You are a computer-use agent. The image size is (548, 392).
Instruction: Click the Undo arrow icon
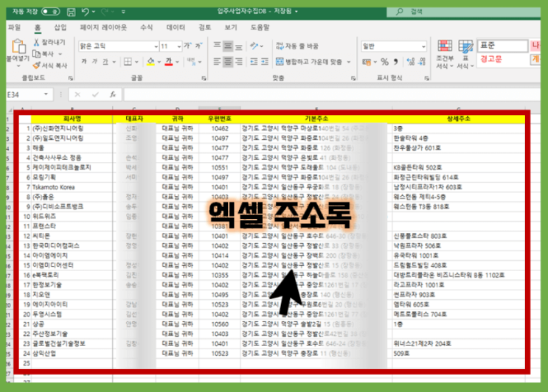(86, 12)
